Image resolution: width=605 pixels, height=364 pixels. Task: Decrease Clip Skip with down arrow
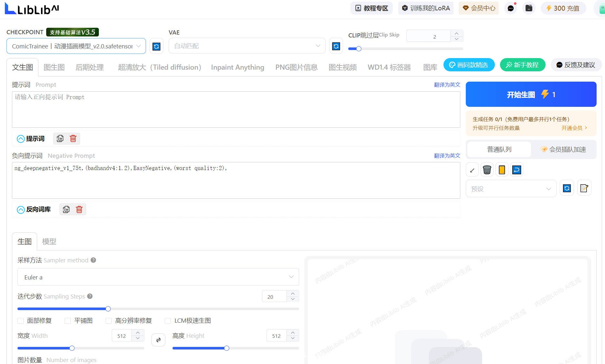point(456,39)
